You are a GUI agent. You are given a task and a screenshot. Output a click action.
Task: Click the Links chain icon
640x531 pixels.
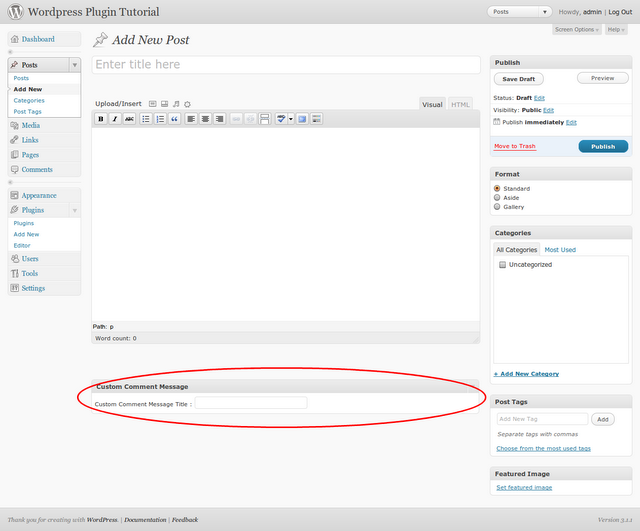[x=15, y=140]
